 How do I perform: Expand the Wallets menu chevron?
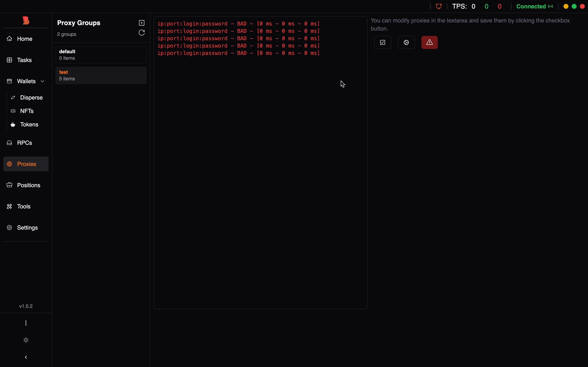pos(43,82)
